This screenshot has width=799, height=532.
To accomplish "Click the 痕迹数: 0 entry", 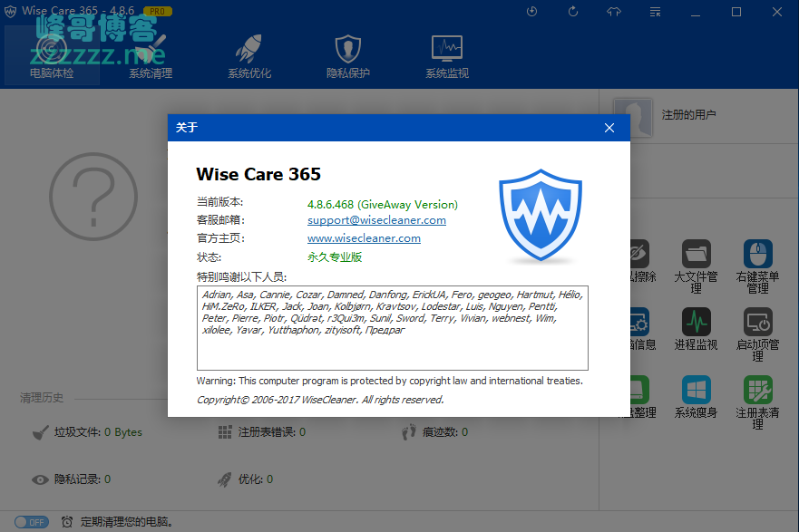I will click(434, 432).
